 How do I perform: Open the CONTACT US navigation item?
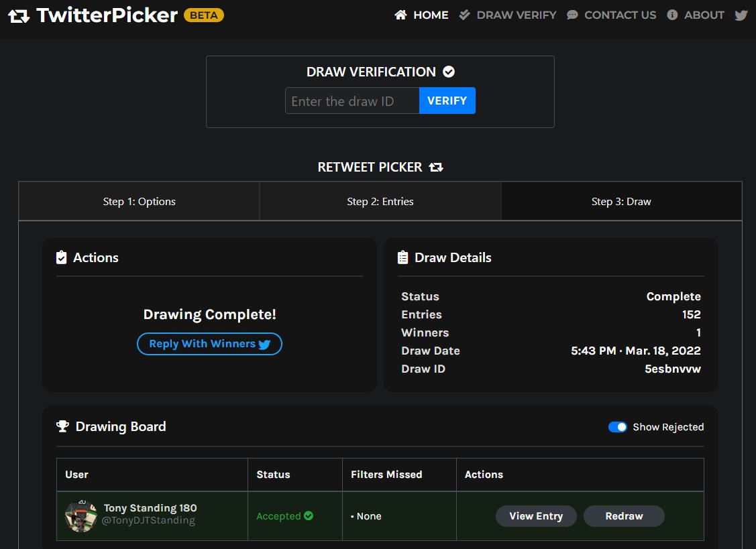611,15
